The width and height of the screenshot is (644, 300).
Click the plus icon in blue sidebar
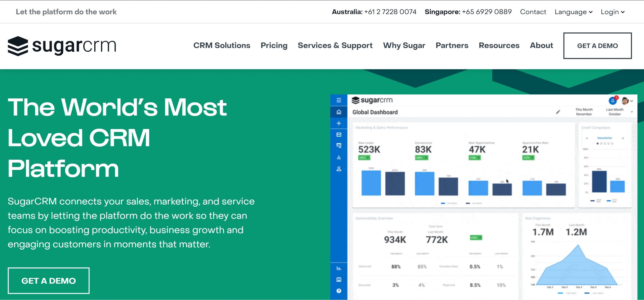tap(339, 123)
